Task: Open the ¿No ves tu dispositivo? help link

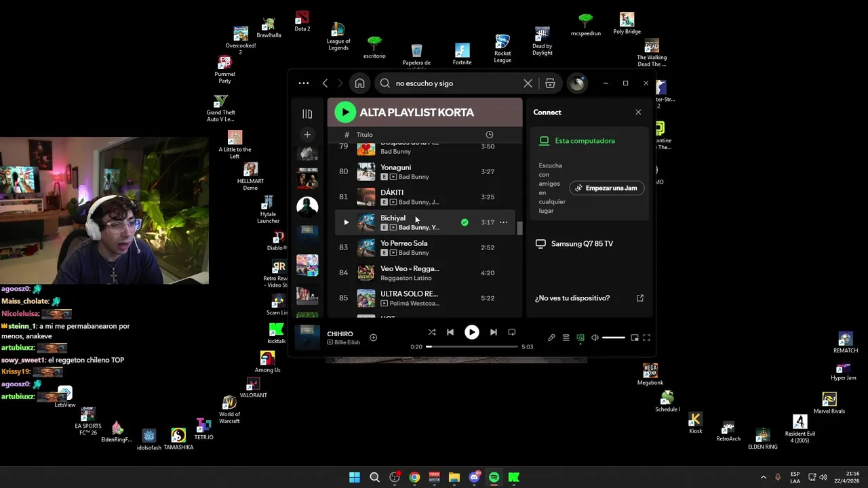Action: [x=572, y=298]
